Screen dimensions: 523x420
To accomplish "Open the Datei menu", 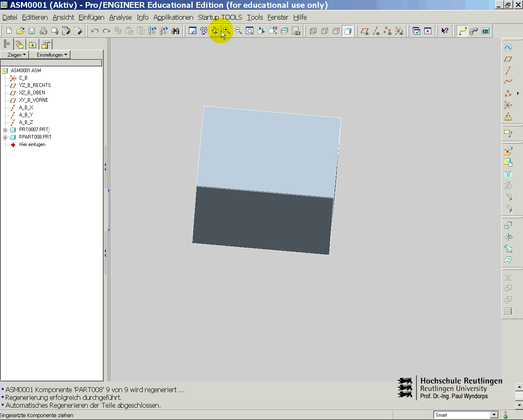I will [x=10, y=17].
